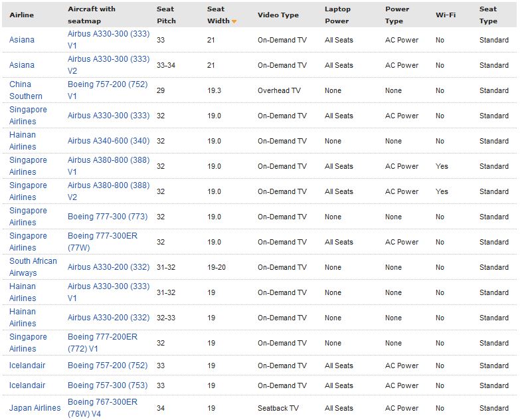Screen dimensions: 520x420
Task: Sort by Power Type column header
Action: point(397,15)
